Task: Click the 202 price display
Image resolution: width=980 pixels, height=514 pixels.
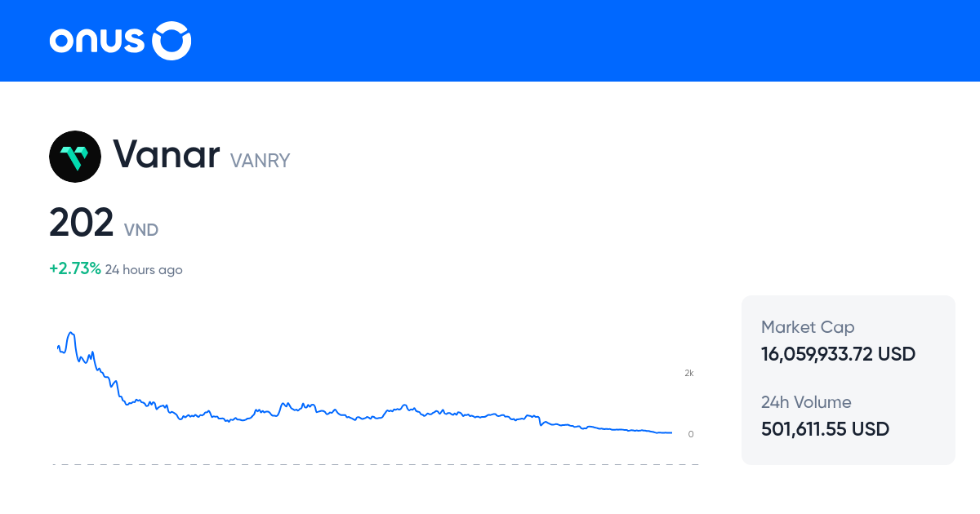Action: (x=82, y=222)
